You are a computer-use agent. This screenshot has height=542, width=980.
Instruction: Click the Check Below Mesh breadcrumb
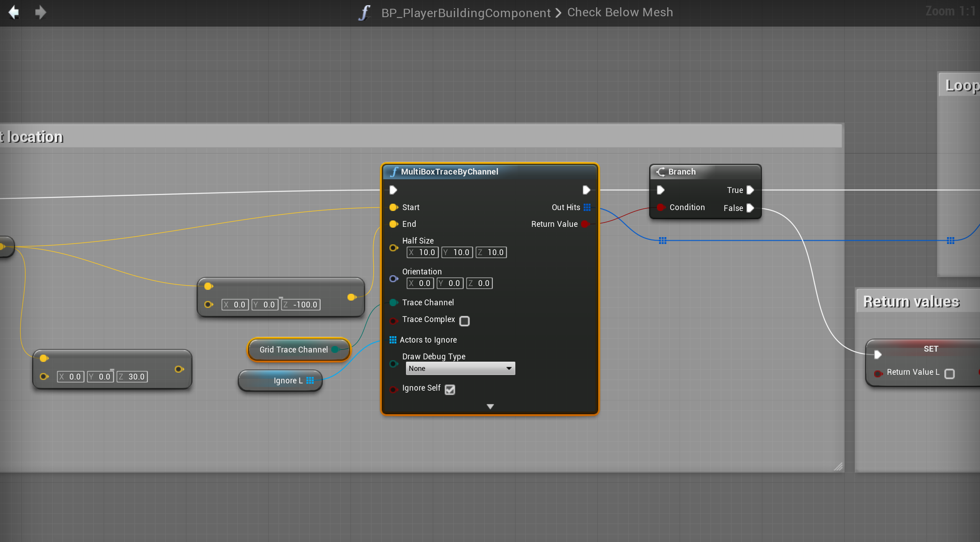click(x=620, y=12)
